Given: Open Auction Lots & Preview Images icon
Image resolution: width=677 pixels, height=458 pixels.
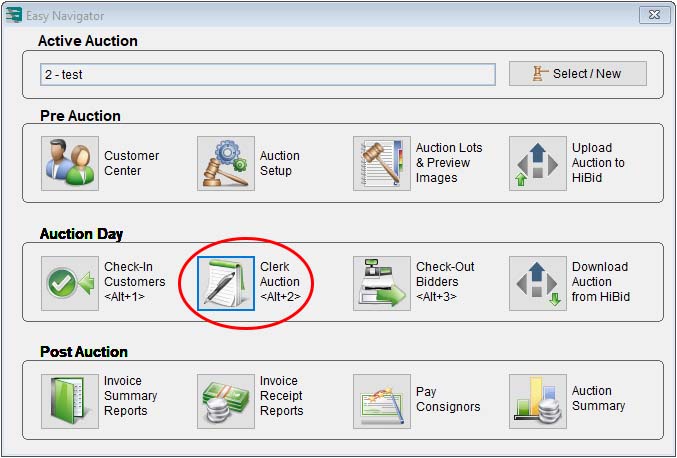Looking at the screenshot, I should (x=382, y=164).
